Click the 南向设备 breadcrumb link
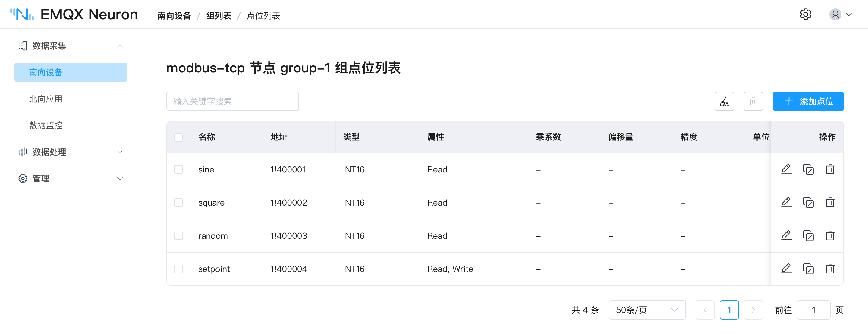 [174, 15]
